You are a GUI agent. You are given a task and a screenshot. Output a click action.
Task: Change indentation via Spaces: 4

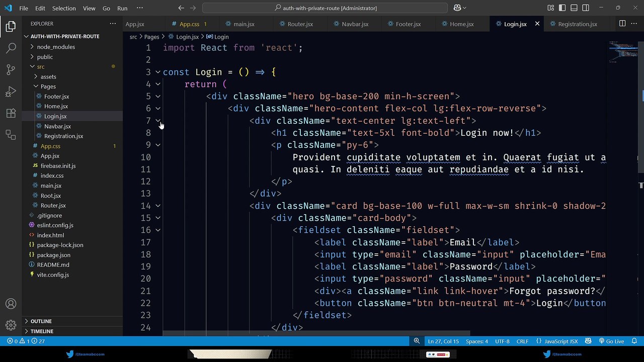click(x=476, y=341)
